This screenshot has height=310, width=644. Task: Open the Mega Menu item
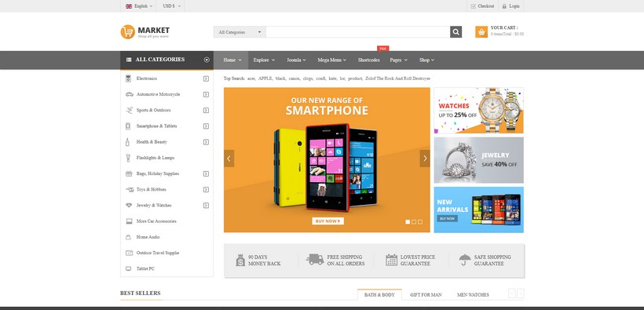(x=331, y=60)
